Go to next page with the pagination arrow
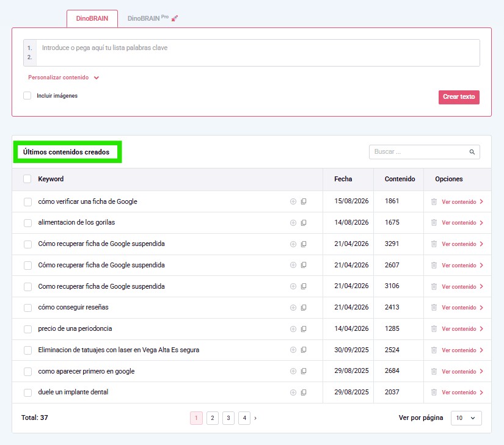Screen dimensions: 504x445 pos(255,418)
